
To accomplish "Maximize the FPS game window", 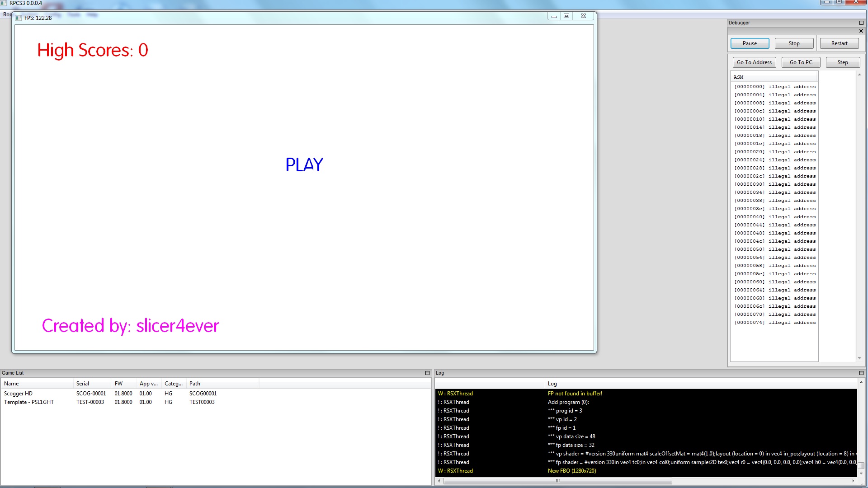I will [x=566, y=16].
